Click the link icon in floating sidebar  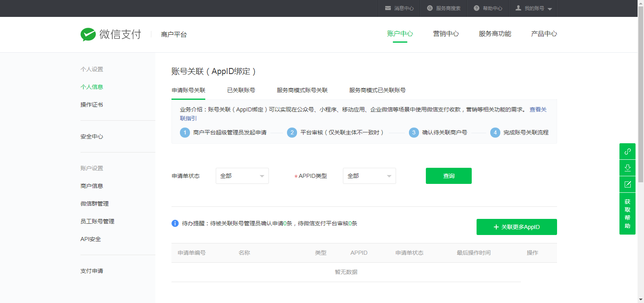tap(627, 151)
